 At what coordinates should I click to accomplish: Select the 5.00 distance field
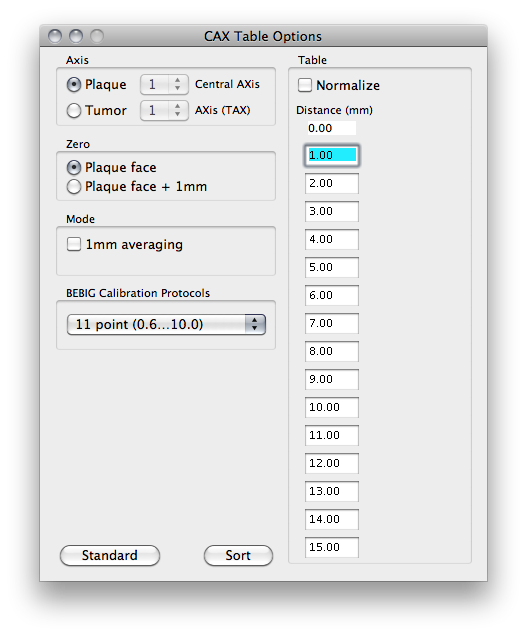tap(332, 267)
